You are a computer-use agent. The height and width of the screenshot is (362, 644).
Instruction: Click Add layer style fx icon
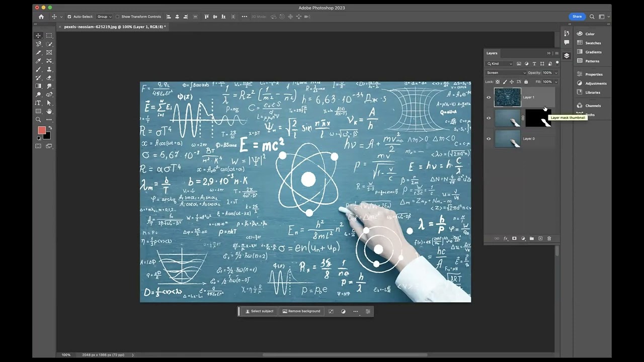pos(506,238)
